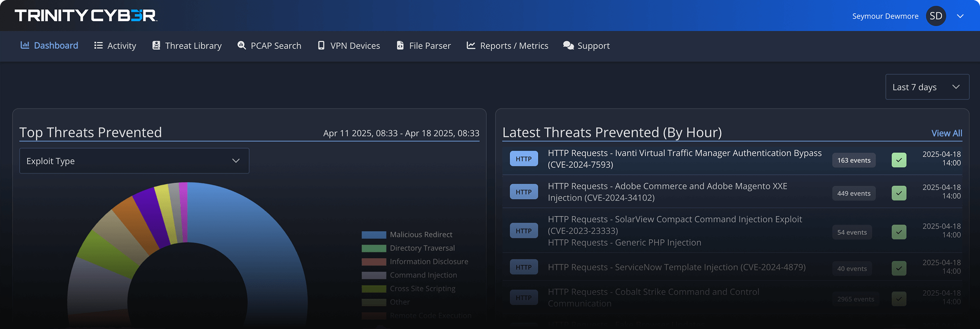
Task: Click the Support chat bubbles icon
Action: [568, 46]
